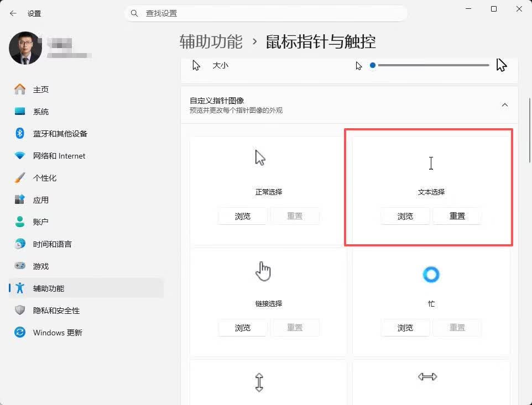Go to Windows 更新 section
The image size is (532, 405).
(86, 333)
